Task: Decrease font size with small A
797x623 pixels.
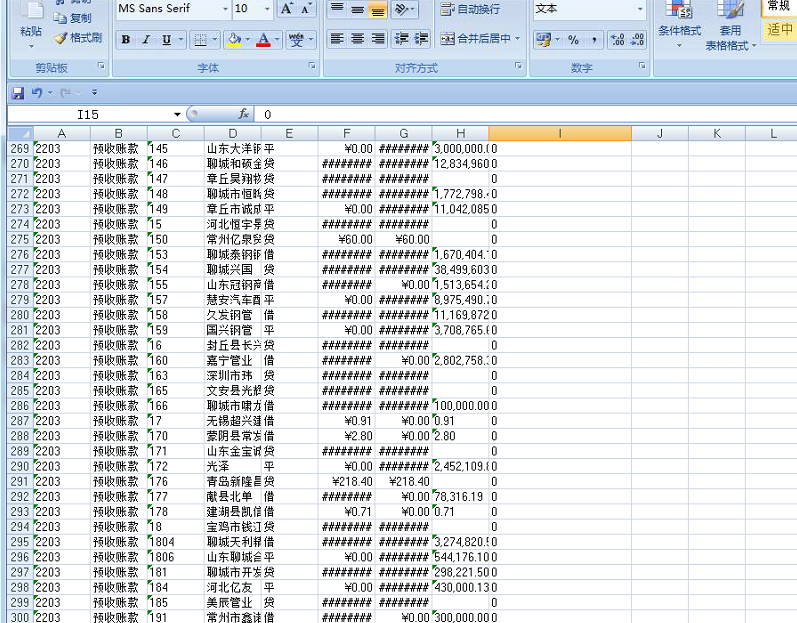Action: coord(305,9)
